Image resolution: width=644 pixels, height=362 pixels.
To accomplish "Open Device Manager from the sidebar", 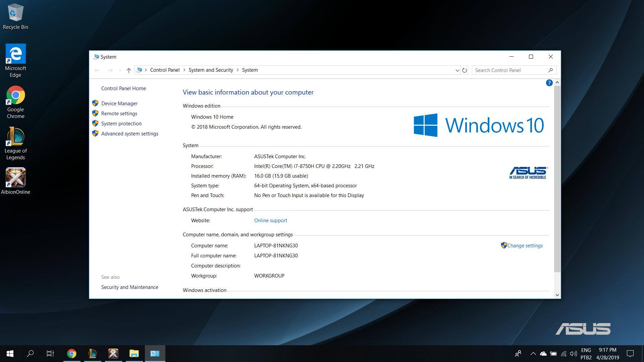I will coord(119,104).
